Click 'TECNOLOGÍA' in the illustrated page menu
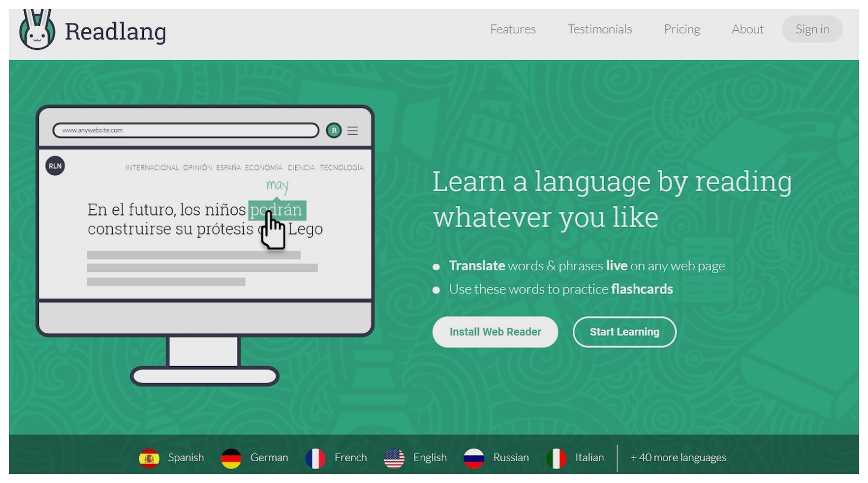This screenshot has height=483, width=868. tap(342, 168)
